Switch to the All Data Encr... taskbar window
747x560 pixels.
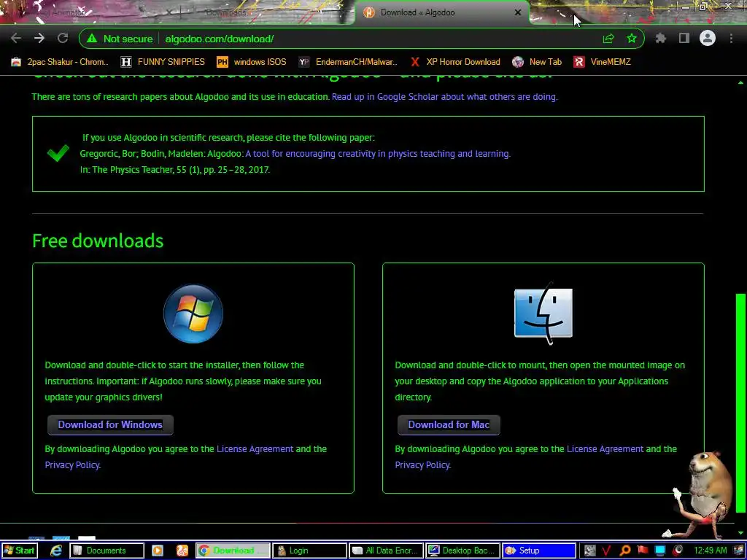(386, 551)
